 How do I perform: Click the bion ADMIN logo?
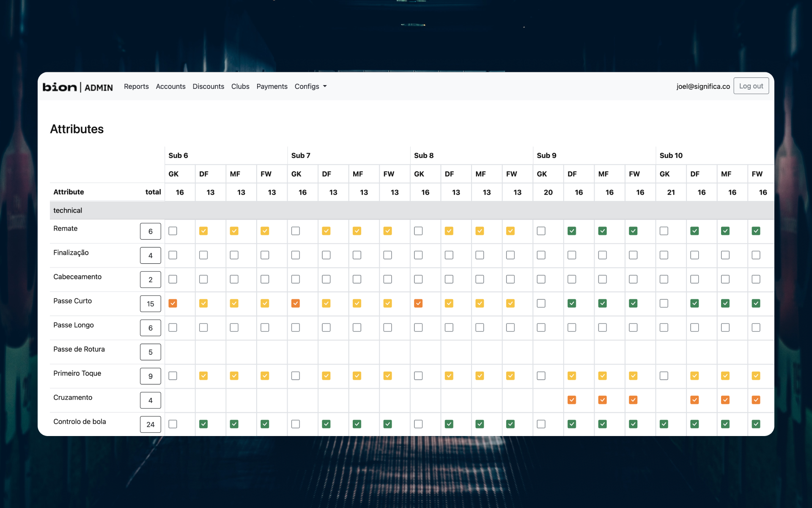click(78, 87)
